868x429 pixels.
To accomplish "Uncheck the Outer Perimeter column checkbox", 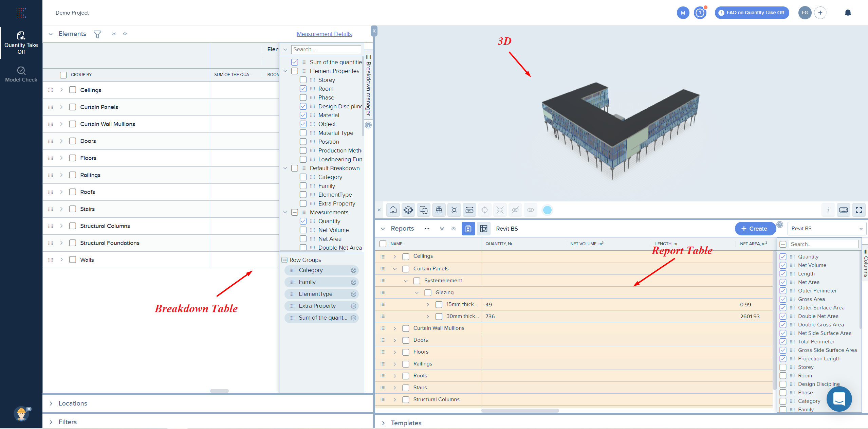I will tap(783, 291).
